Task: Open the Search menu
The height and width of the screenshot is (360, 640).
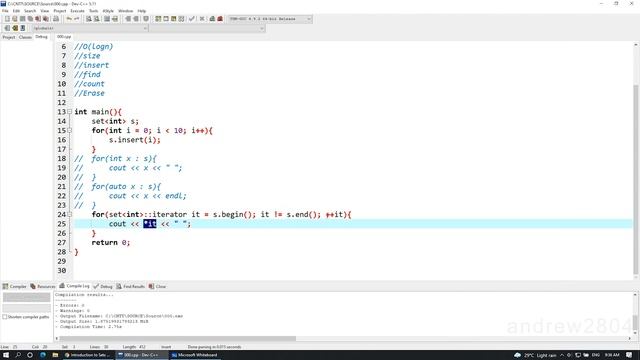Action: click(x=30, y=11)
